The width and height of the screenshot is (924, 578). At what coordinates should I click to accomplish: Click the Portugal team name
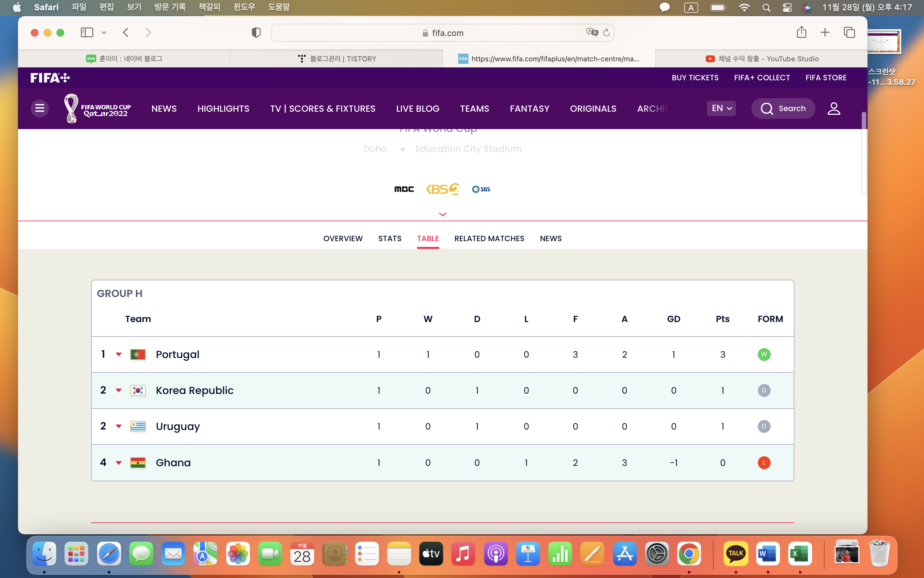click(x=177, y=355)
